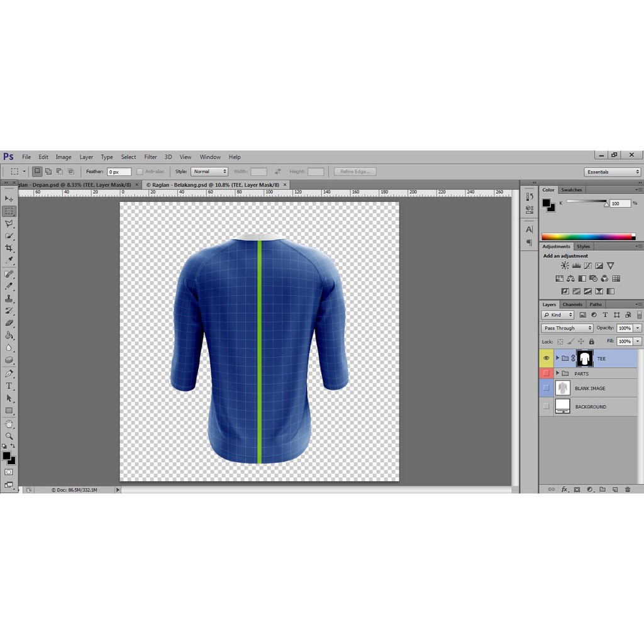Select the Crop tool
Image resolution: width=644 pixels, height=644 pixels.
[x=9, y=248]
